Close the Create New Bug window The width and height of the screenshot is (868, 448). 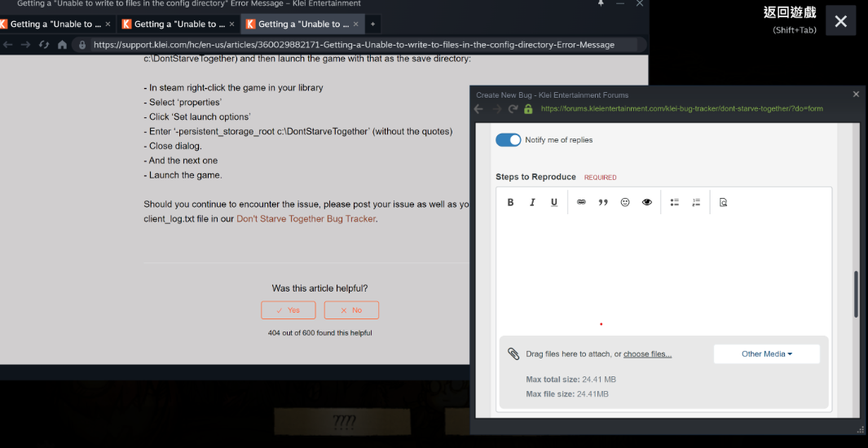click(x=856, y=94)
